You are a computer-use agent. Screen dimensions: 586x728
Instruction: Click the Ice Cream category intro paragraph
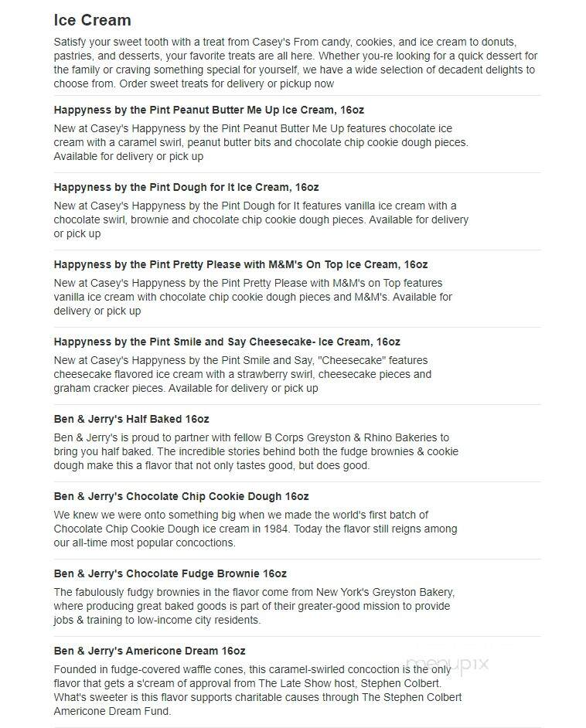click(x=295, y=63)
